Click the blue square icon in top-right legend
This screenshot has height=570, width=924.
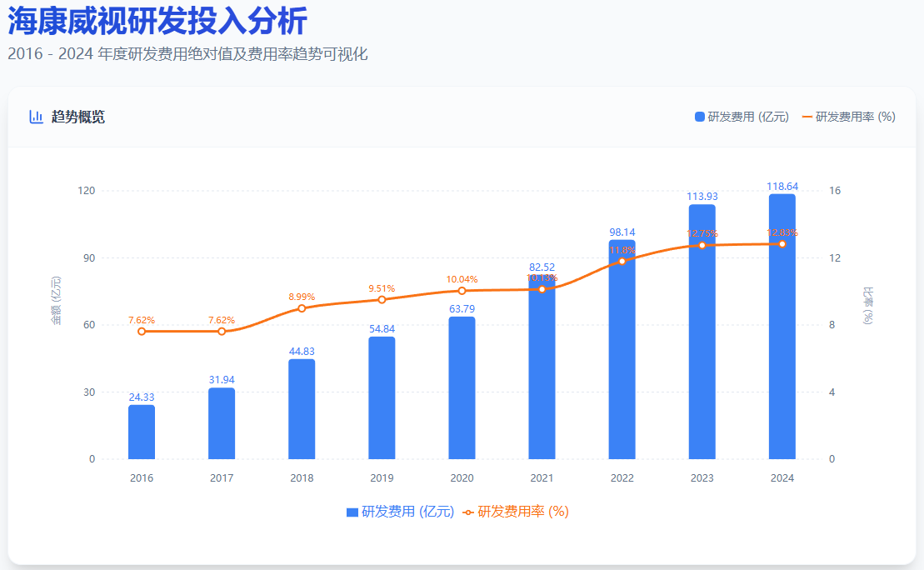[700, 117]
